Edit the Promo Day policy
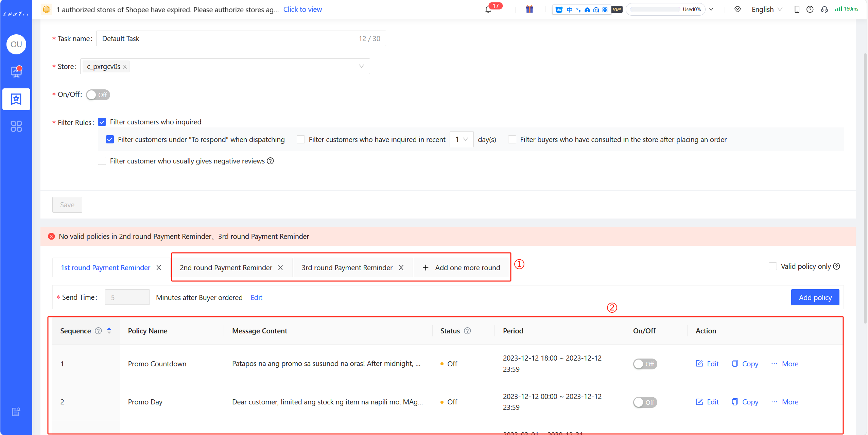This screenshot has height=435, width=868. click(707, 402)
